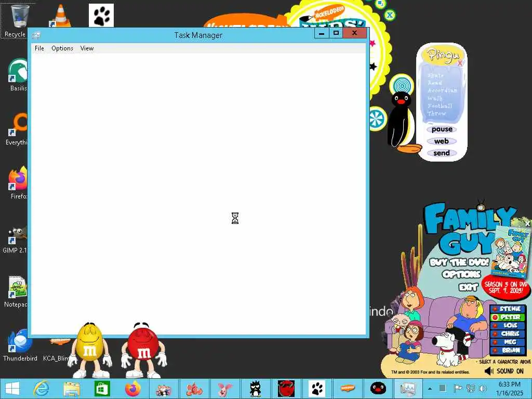Screen dimensions: 532x399
Task: Open the Windows Start button
Action: click(x=12, y=389)
